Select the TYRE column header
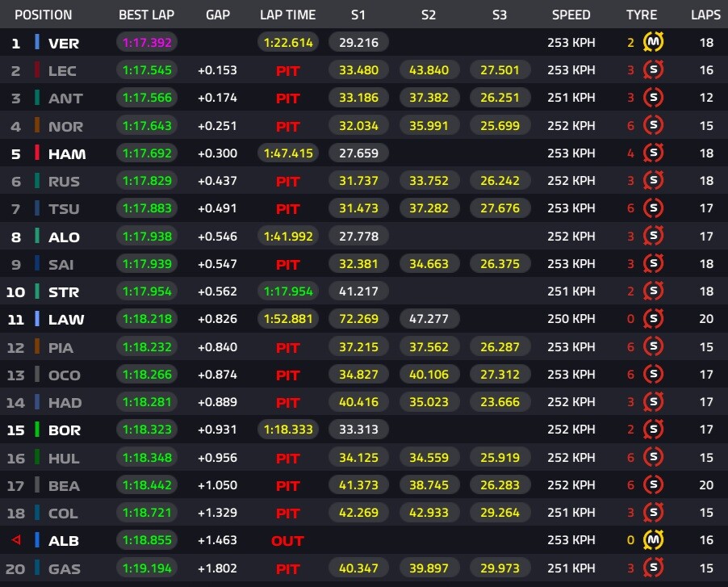 coord(641,15)
